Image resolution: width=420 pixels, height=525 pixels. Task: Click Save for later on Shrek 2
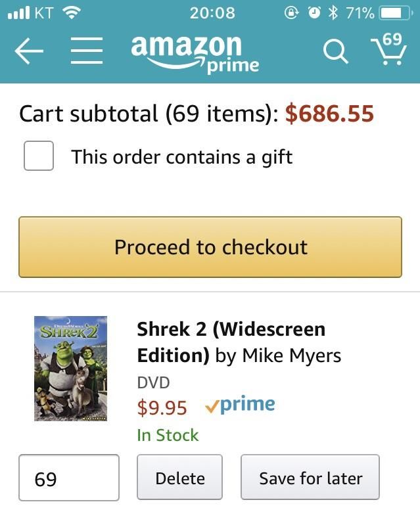click(310, 478)
